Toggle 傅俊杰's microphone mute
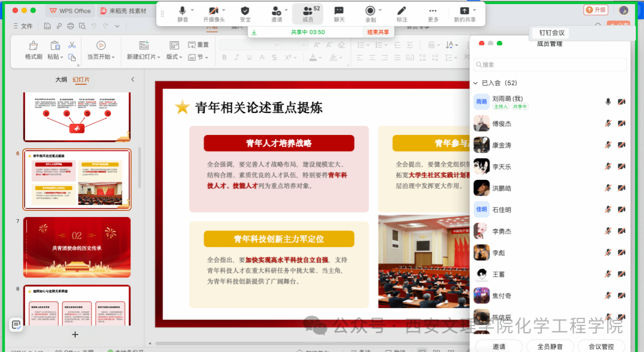Screen dimensions: 644x352 point(607,123)
